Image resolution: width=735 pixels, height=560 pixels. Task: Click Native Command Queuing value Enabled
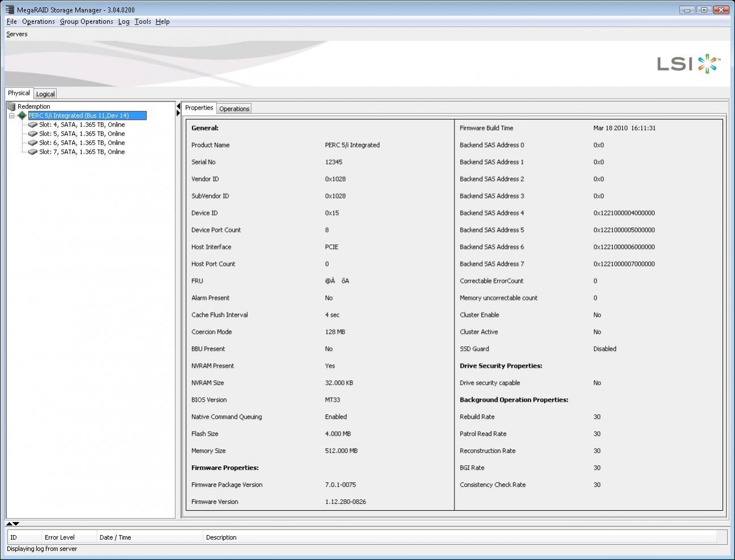[x=335, y=417]
